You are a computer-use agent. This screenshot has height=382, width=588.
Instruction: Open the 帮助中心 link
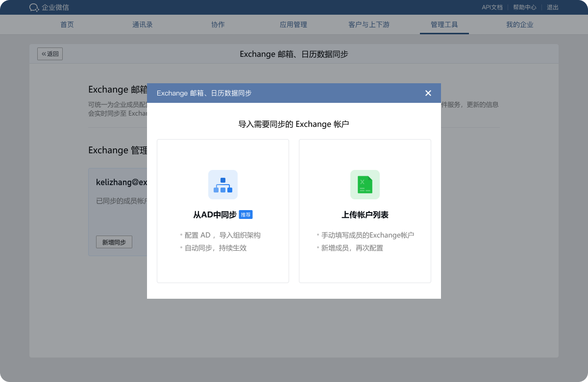(525, 7)
